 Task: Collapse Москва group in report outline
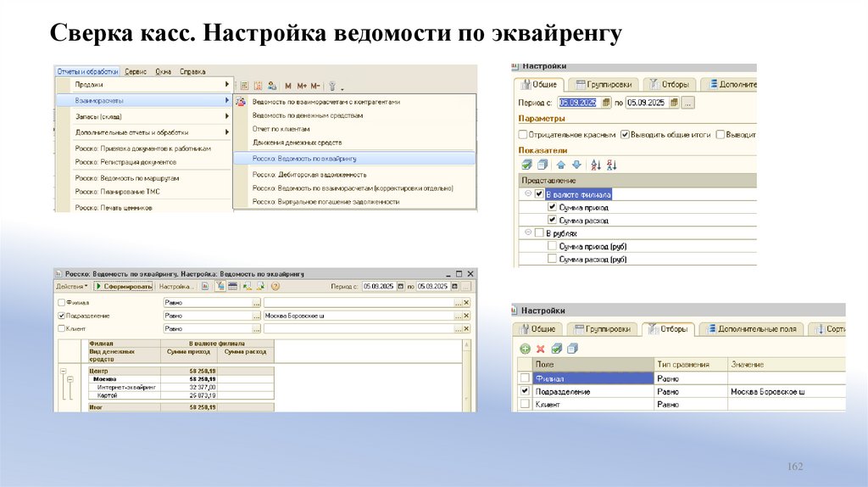[70, 379]
